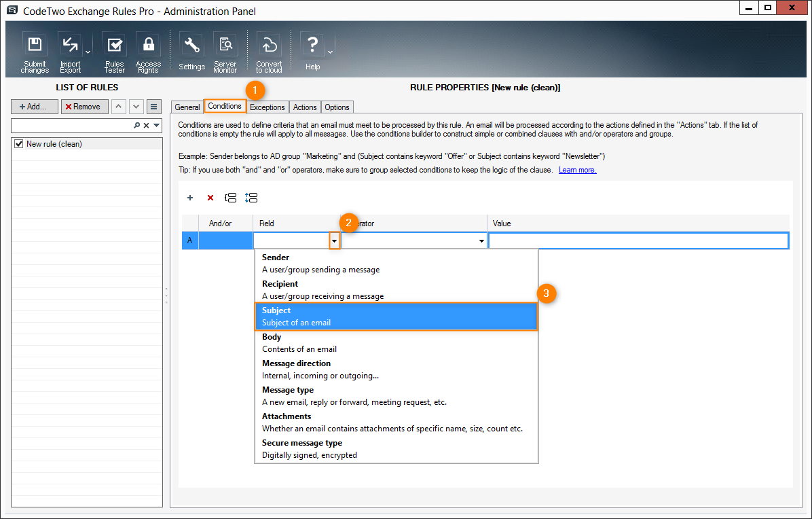The image size is (812, 519).
Task: Open the Import Export tool
Action: 70,53
